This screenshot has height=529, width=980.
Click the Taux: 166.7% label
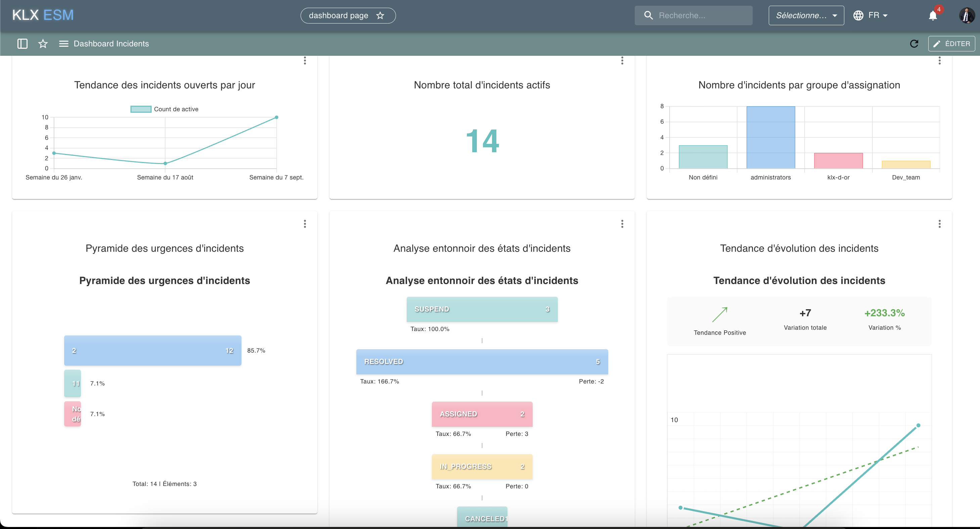379,381
